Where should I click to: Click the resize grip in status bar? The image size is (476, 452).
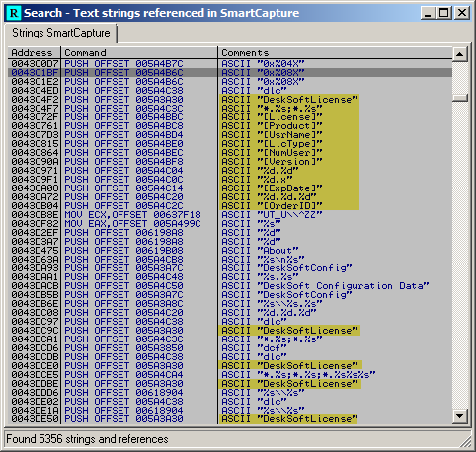point(465,441)
